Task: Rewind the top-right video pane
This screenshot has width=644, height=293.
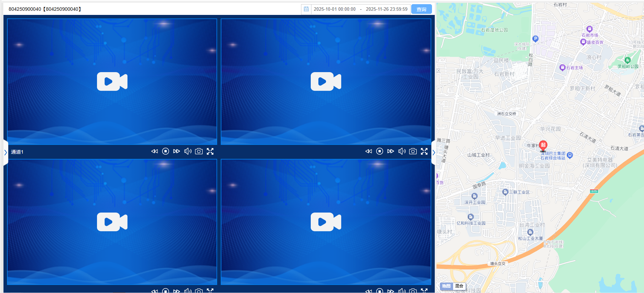Action: [369, 151]
